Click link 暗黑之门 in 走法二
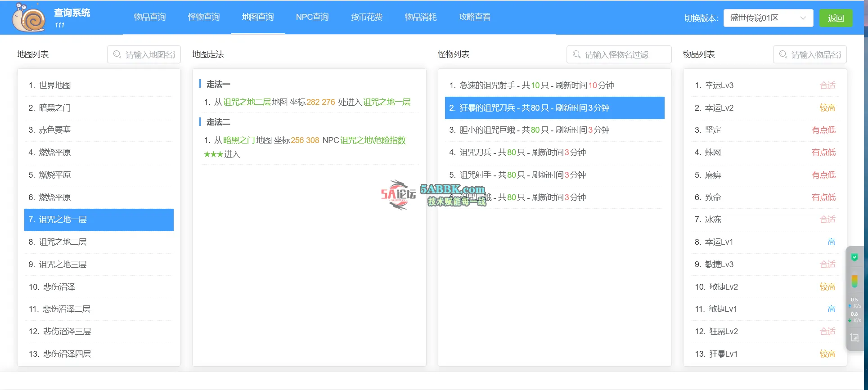The height and width of the screenshot is (390, 868). (x=239, y=140)
